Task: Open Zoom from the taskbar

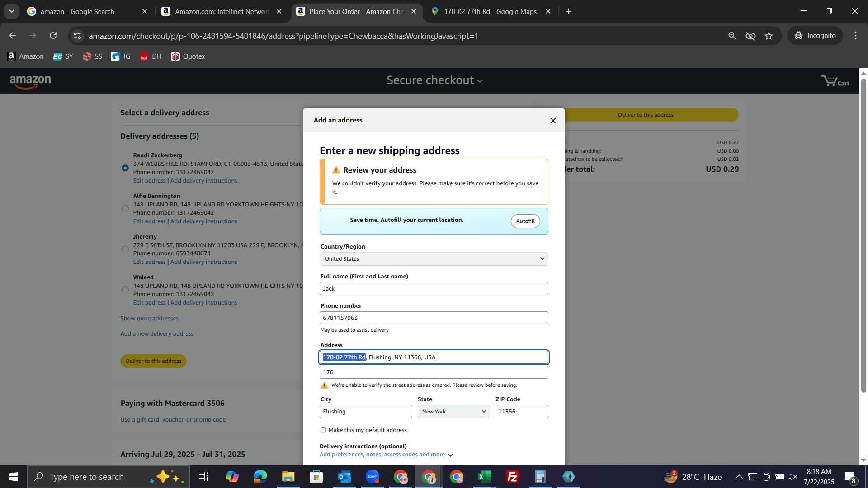Action: (373, 477)
